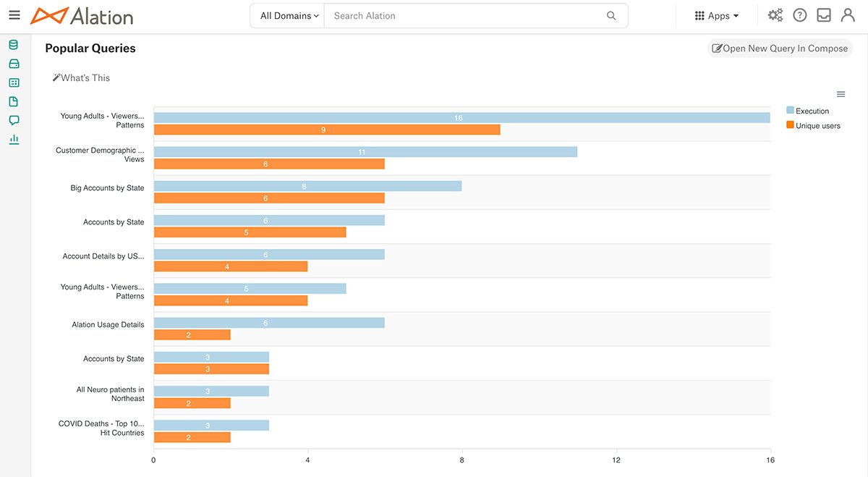
Task: Click the database icon in the sidebar
Action: pos(14,45)
